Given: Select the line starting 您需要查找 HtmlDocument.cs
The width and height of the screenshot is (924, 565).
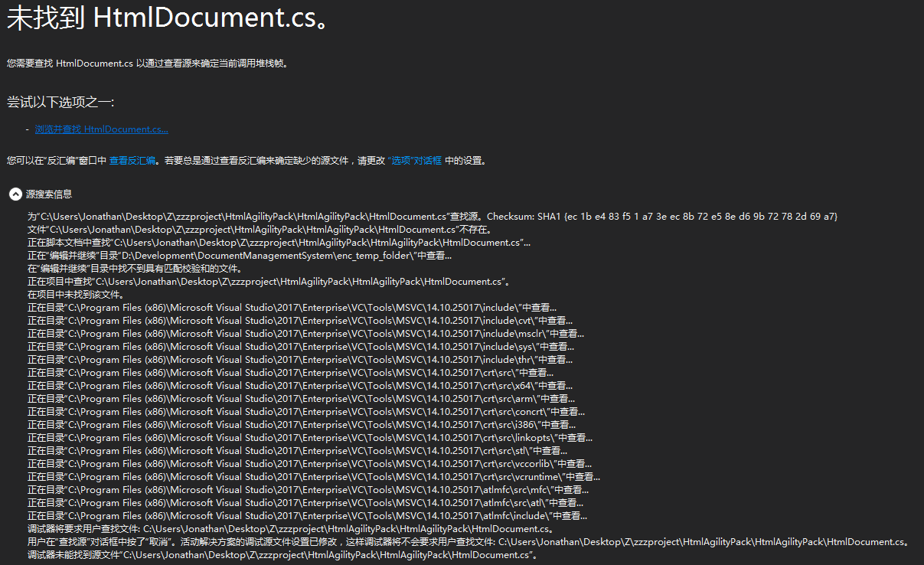Looking at the screenshot, I should pos(148,64).
